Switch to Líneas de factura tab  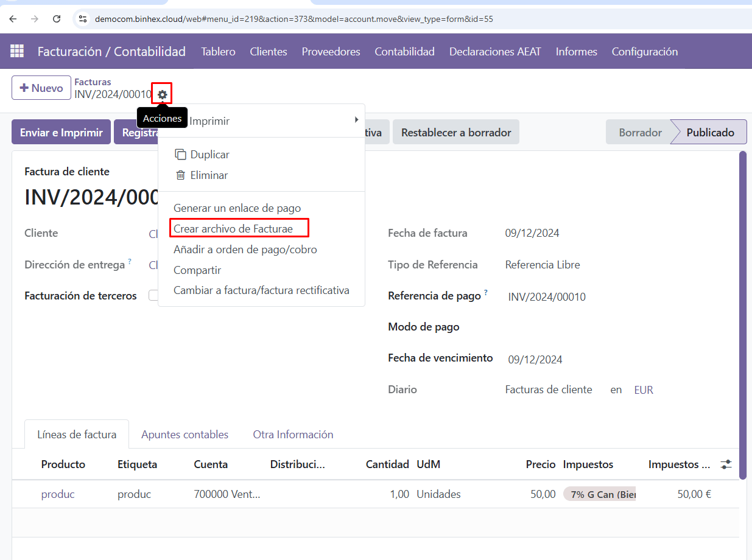click(x=77, y=435)
